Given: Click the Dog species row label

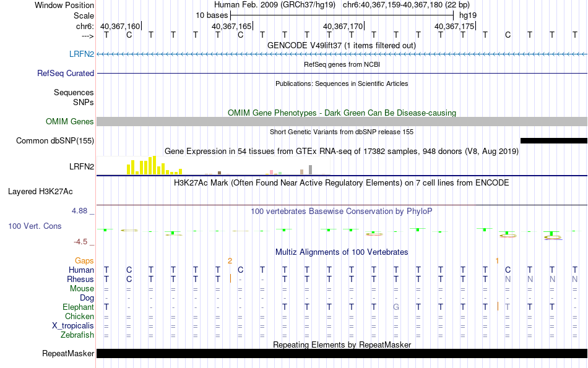Looking at the screenshot, I should 87,297.
